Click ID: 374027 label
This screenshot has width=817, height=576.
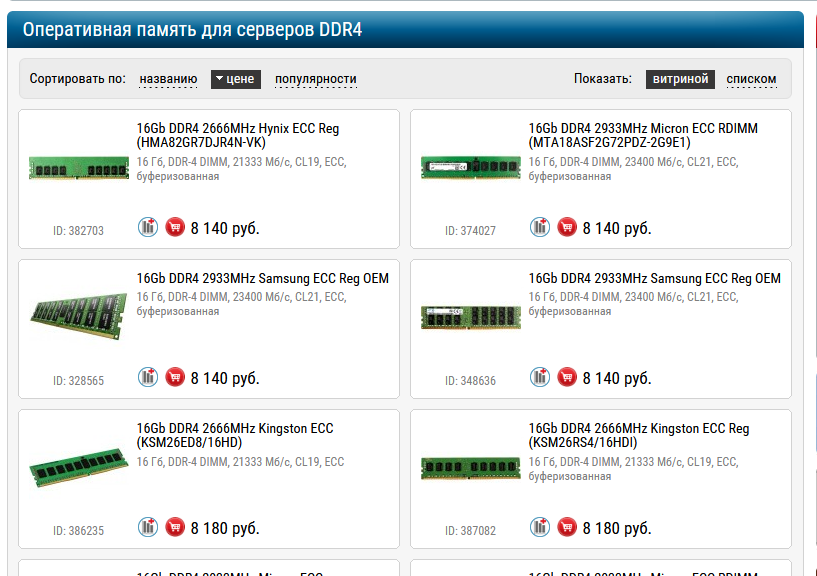(470, 231)
